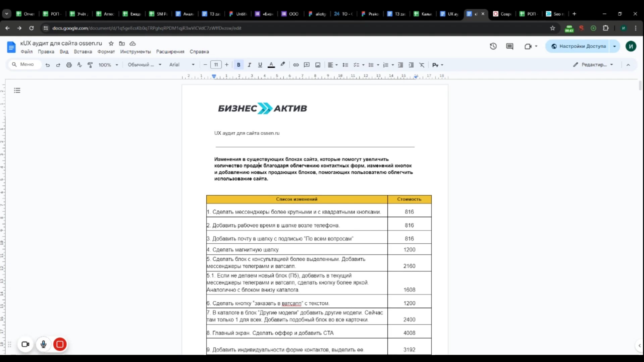
Task: Toggle italic formatting button
Action: pyautogui.click(x=249, y=65)
